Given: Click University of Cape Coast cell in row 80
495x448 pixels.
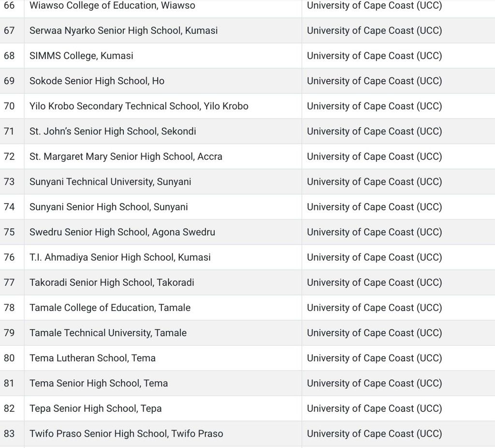Looking at the screenshot, I should (374, 358).
